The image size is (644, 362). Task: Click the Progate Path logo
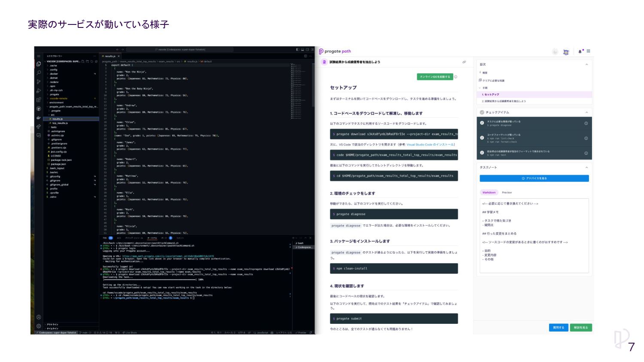point(335,51)
